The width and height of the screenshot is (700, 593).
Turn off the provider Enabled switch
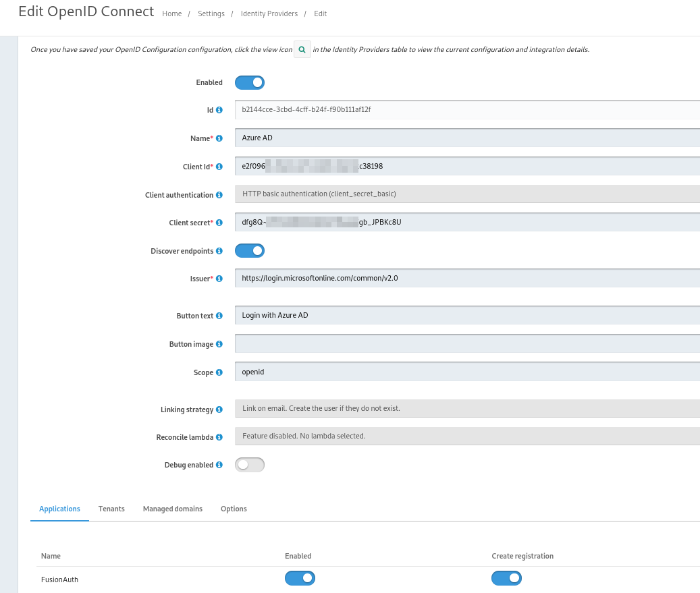coord(250,82)
